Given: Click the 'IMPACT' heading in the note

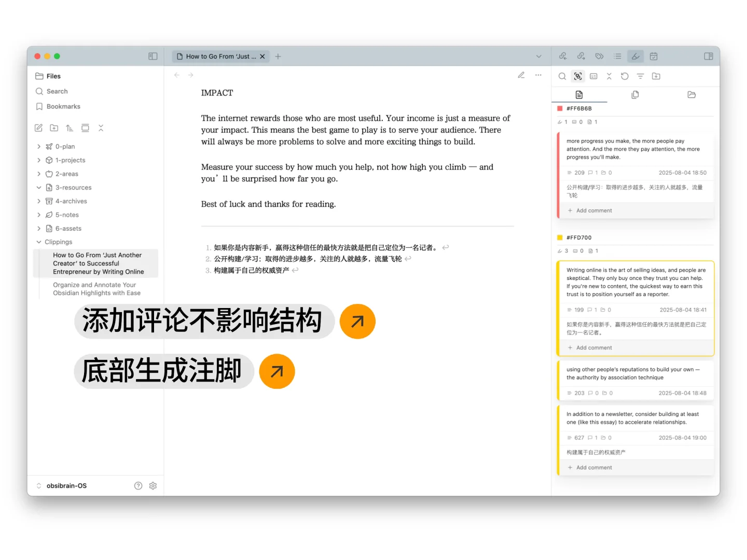Looking at the screenshot, I should coord(217,93).
